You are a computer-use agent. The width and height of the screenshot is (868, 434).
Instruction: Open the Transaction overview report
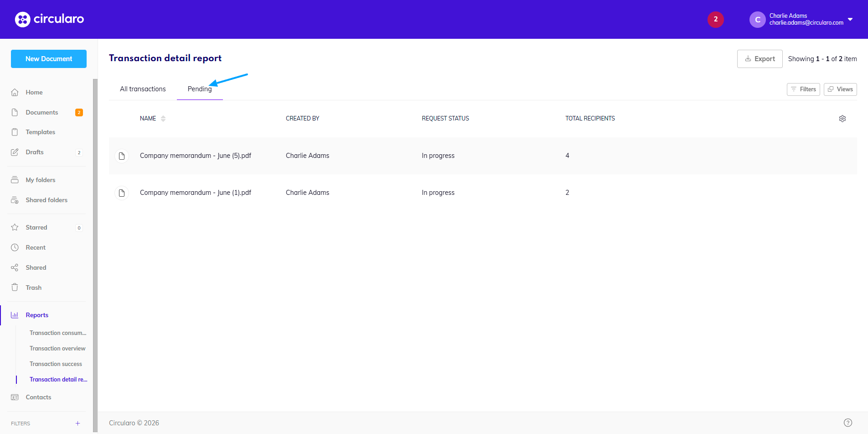point(57,348)
